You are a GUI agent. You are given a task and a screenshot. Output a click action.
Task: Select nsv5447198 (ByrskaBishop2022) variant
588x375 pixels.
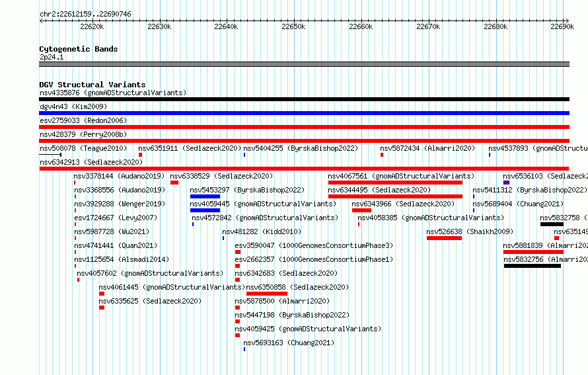[292, 315]
